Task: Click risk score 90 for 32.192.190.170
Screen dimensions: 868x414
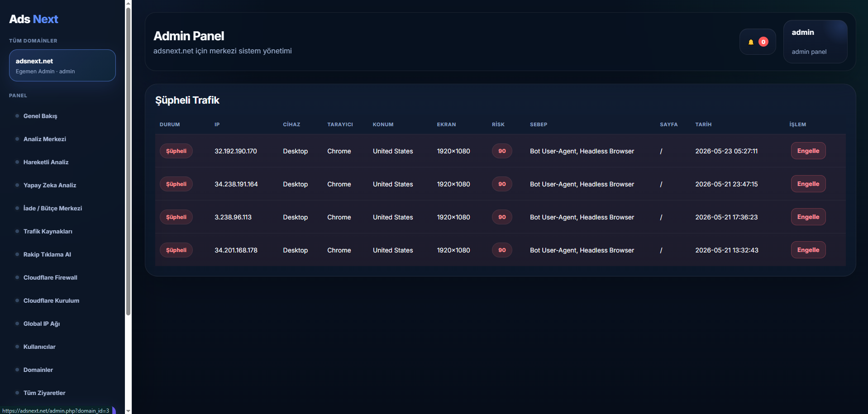Action: pos(502,151)
